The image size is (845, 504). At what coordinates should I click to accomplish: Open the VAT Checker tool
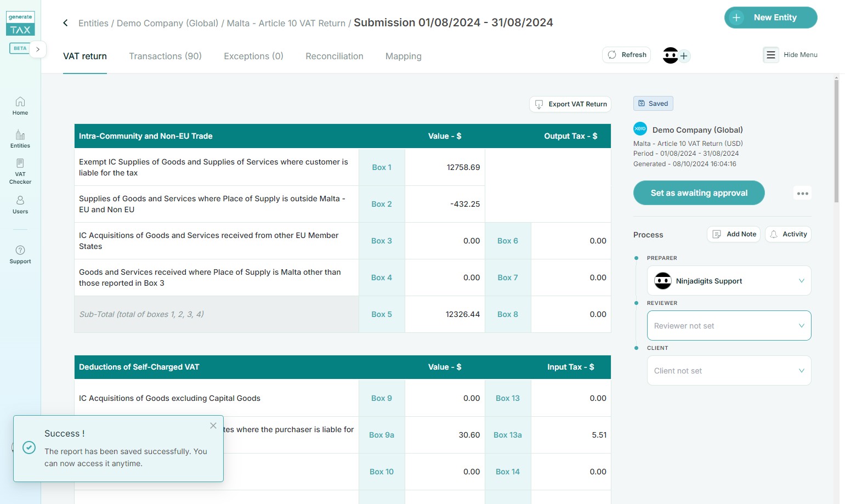[x=20, y=171]
